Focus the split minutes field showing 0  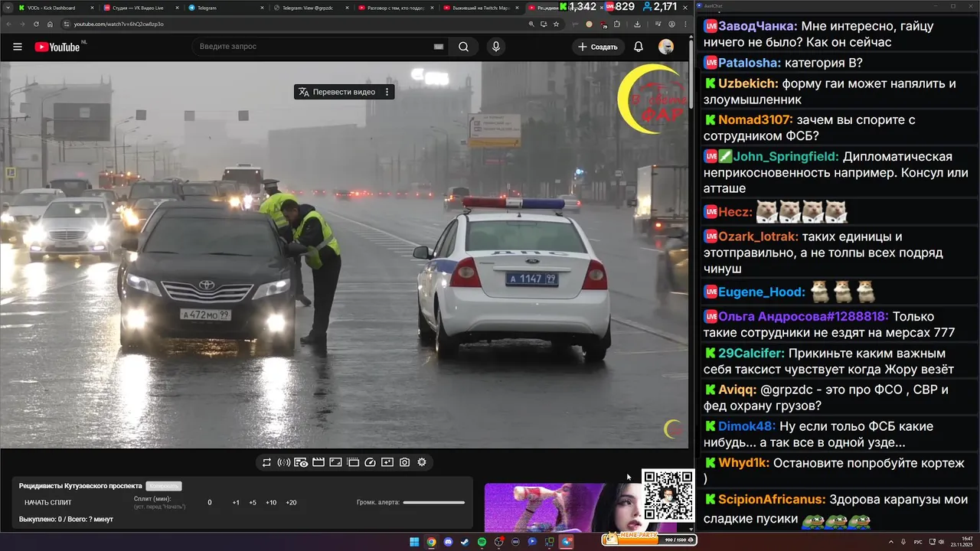[x=210, y=503]
